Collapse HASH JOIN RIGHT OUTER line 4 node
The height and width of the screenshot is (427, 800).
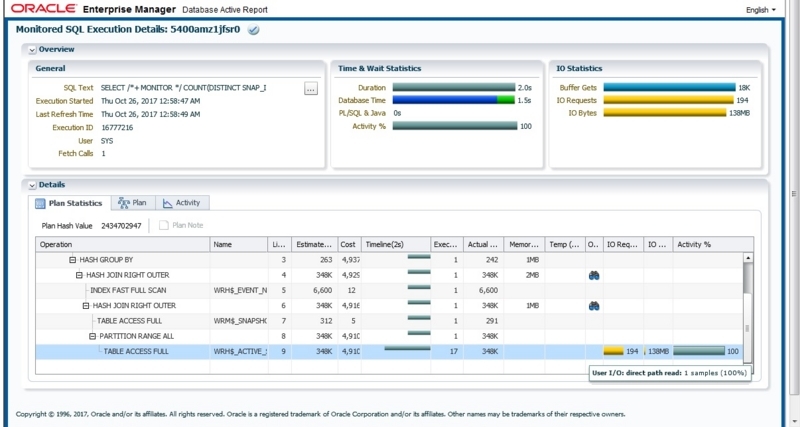pos(79,275)
